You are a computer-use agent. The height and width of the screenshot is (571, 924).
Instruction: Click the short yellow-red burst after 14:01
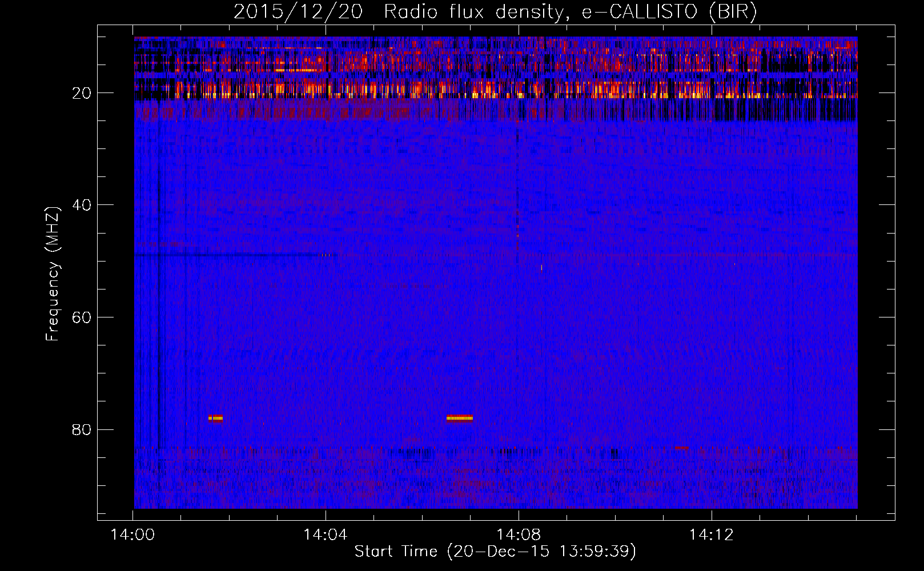point(215,418)
